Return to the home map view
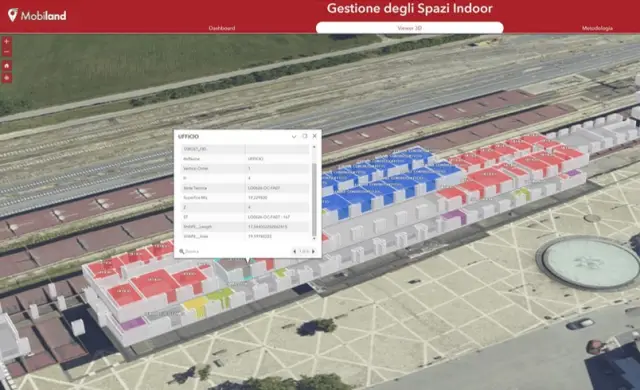Image resolution: width=640 pixels, height=390 pixels. pyautogui.click(x=7, y=66)
